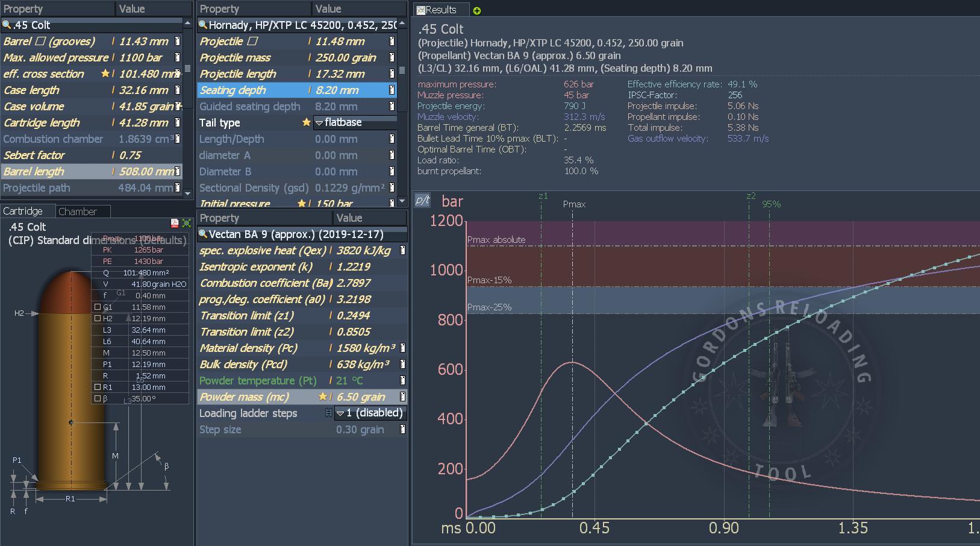This screenshot has height=546, width=980.
Task: Click the unit ruler icon for Powder mass
Action: [402, 397]
